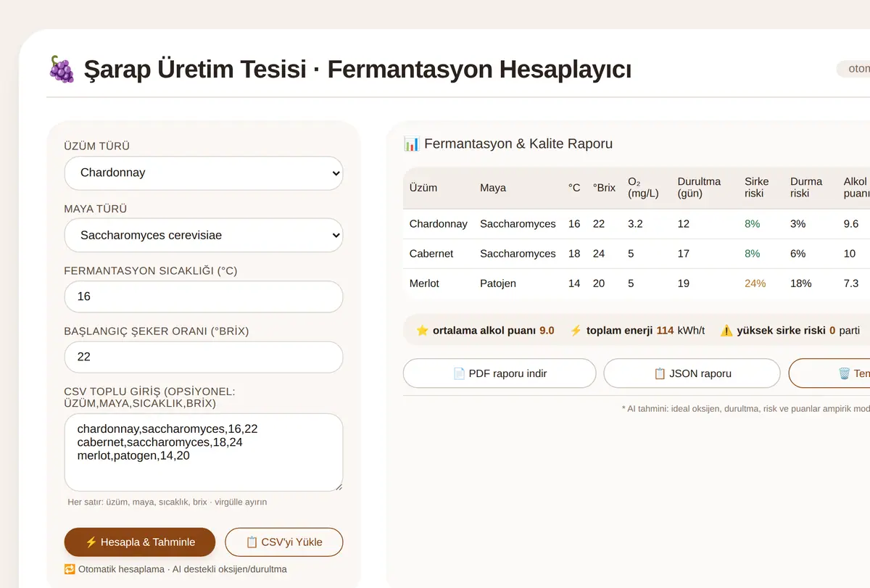Click the Hesapla & Tahminle button
This screenshot has height=588, width=870.
[140, 542]
